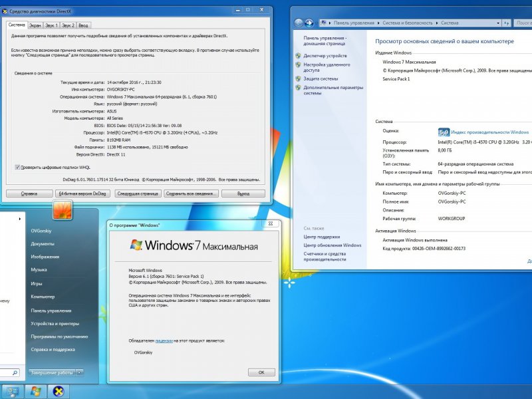Image resolution: width=532 pixels, height=399 pixels.
Task: Open the Windows flag taskbar icon
Action: pyautogui.click(x=36, y=392)
